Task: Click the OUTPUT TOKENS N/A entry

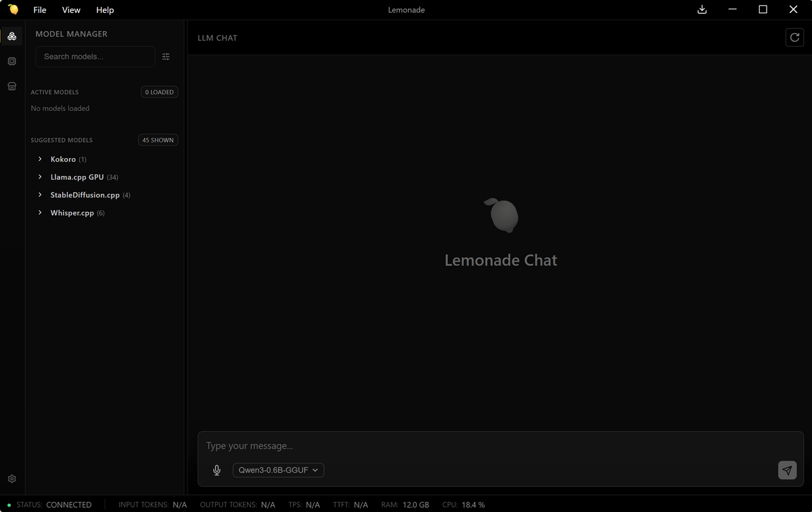Action: pos(238,505)
